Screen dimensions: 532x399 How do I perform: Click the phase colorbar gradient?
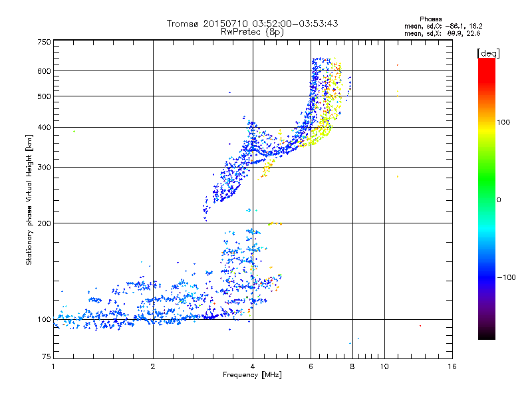(x=487, y=198)
